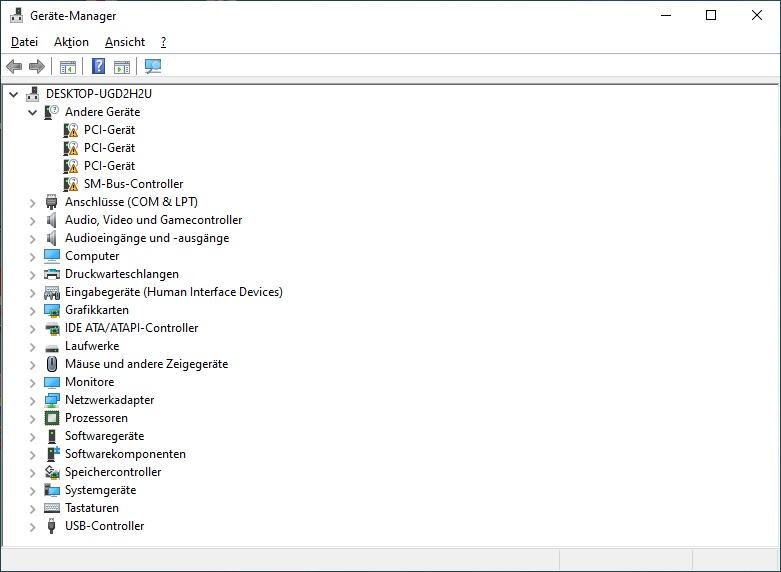Click the Geräte-Manager title bar icon
This screenshot has height=572, width=781.
click(x=16, y=15)
